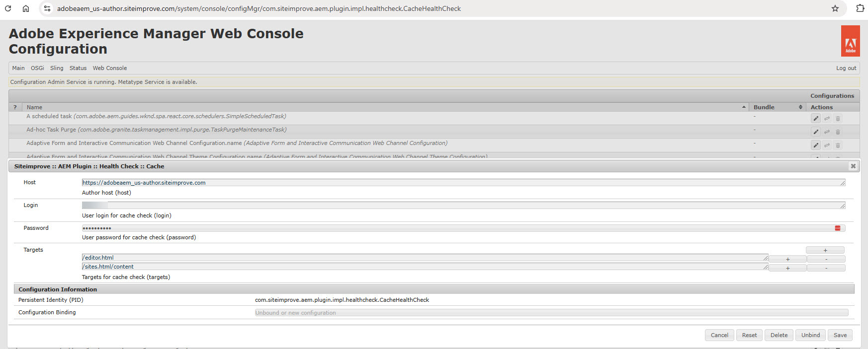Click the red password manager icon in Password field
This screenshot has width=868, height=349.
coord(838,228)
